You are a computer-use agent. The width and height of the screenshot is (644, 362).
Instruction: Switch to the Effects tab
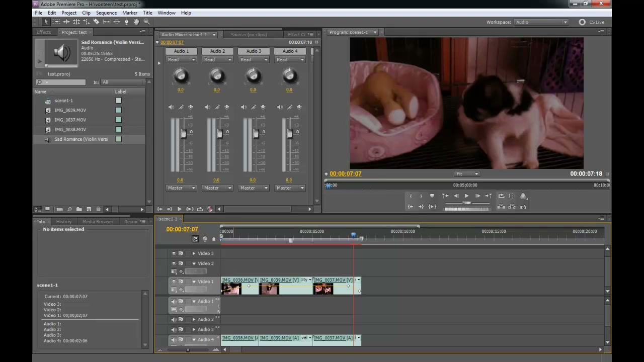pos(44,32)
